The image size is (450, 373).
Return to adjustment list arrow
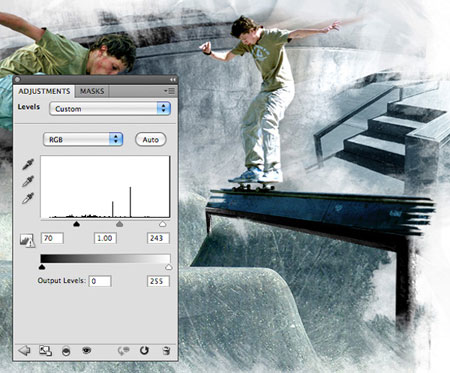24,350
